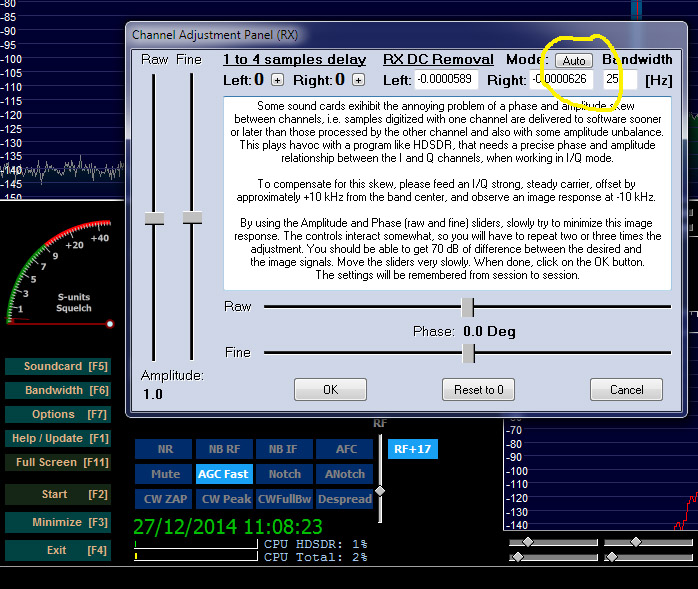698x589 pixels.
Task: Toggle CWFullBw option
Action: (284, 499)
